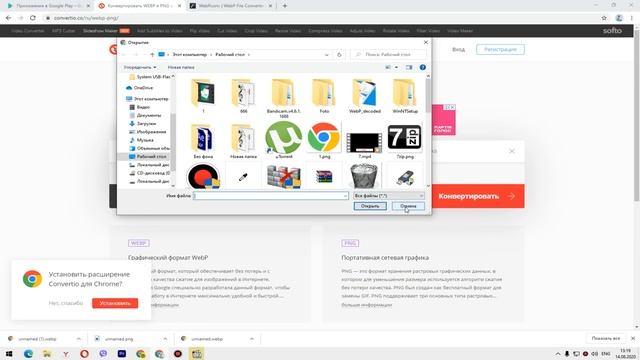Click the Открыть button
The height and width of the screenshot is (360, 640).
point(370,206)
